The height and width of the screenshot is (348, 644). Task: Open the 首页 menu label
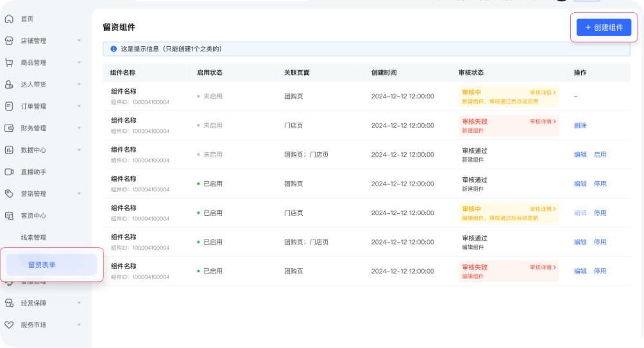27,19
